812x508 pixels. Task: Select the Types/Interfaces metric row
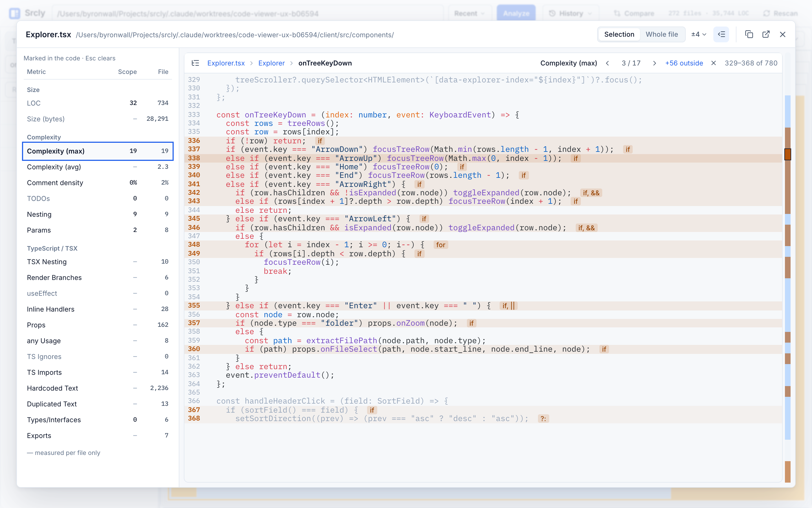[98, 419]
